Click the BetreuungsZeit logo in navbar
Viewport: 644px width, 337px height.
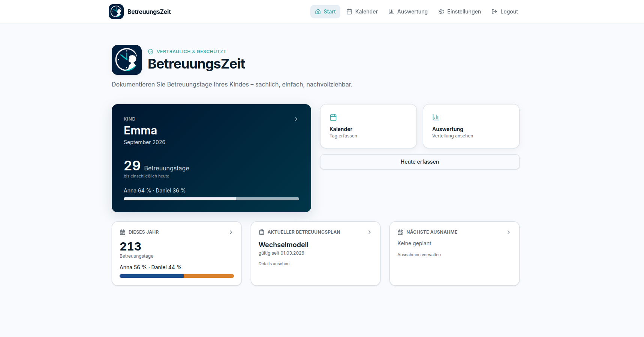tap(116, 12)
